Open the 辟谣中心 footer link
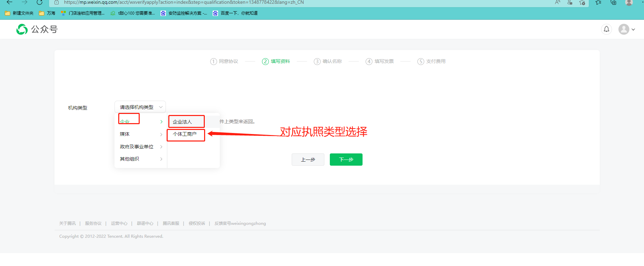The height and width of the screenshot is (266, 644). pyautogui.click(x=145, y=223)
